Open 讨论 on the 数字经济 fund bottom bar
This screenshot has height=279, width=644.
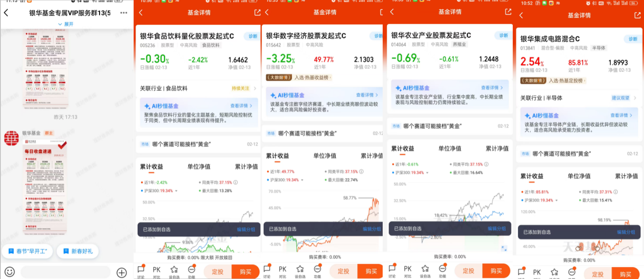267,271
